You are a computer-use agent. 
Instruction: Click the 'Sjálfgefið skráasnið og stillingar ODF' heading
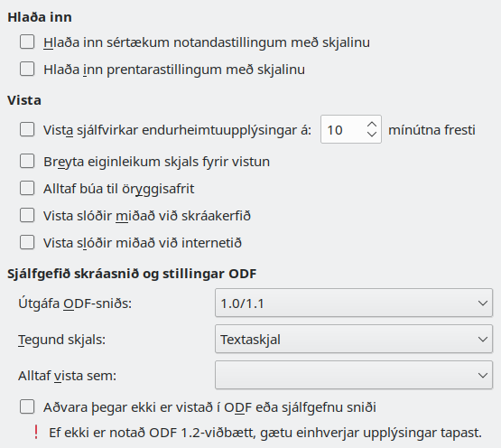pyautogui.click(x=132, y=274)
